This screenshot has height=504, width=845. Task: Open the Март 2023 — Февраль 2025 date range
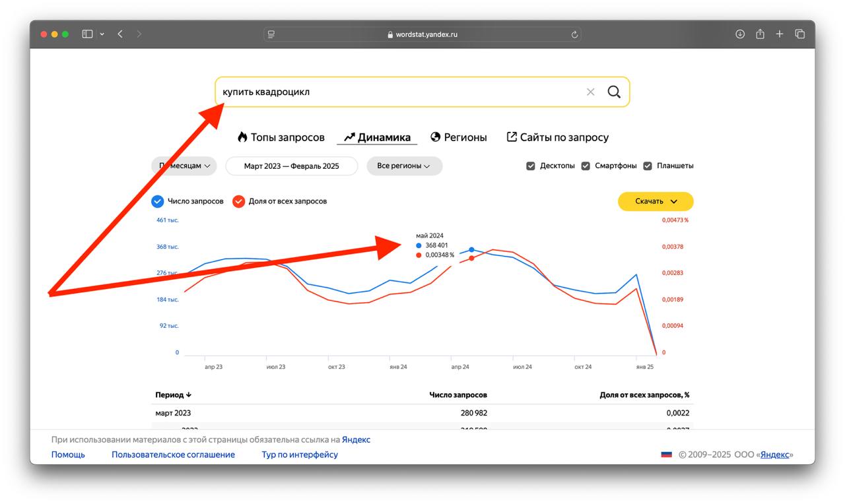[x=292, y=166]
